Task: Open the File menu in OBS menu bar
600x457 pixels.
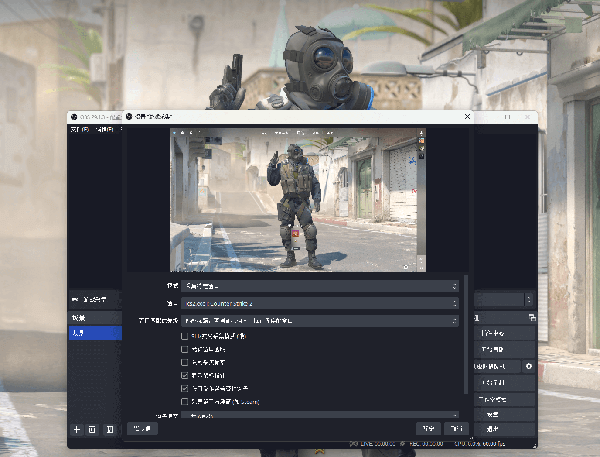Action: pos(78,129)
